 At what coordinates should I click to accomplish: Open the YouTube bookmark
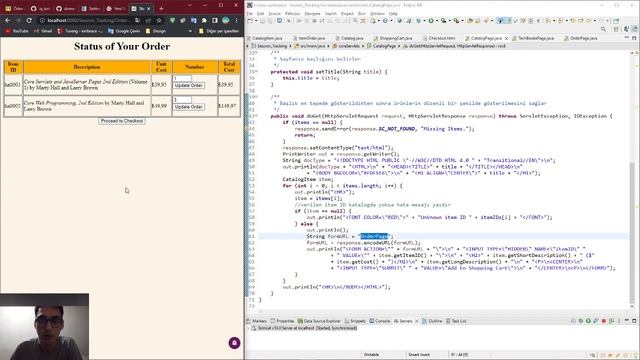[x=17, y=31]
